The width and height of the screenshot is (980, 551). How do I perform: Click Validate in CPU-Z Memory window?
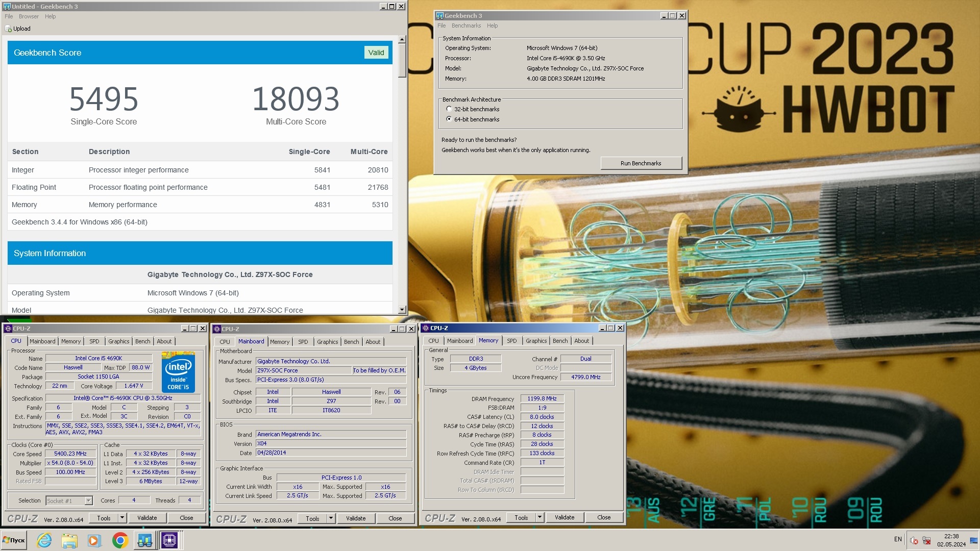pos(565,517)
